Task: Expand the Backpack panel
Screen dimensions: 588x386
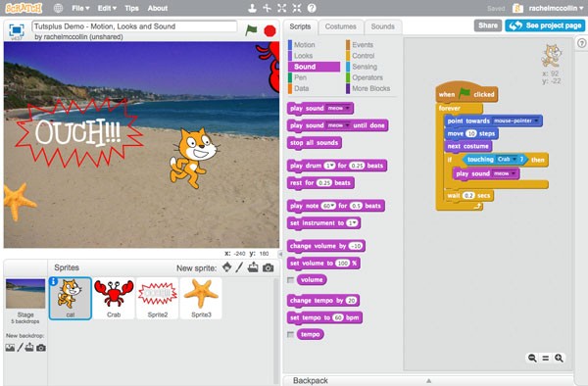Action: [x=428, y=380]
